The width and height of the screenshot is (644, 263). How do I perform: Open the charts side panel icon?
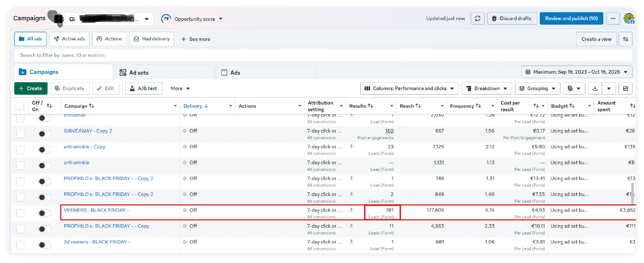tap(625, 88)
